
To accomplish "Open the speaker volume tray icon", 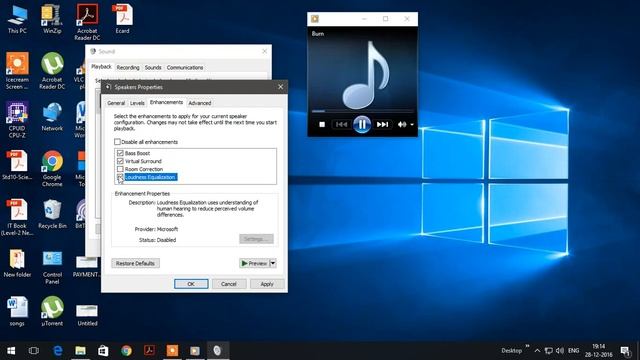I will [x=560, y=351].
